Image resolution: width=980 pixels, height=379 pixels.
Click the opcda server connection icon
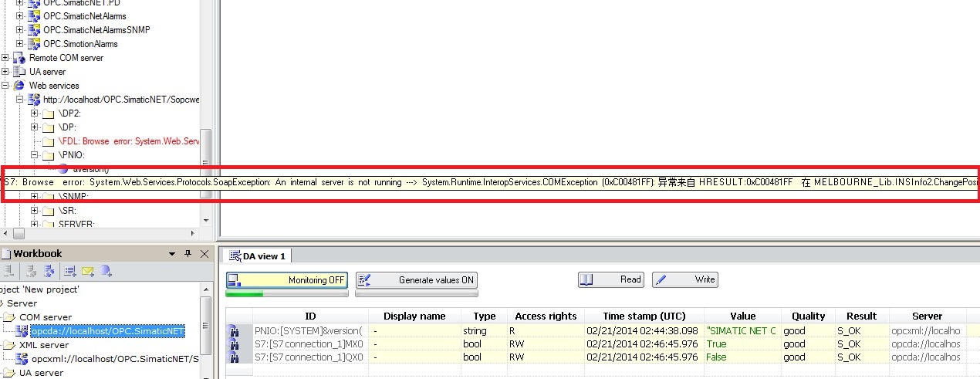pyautogui.click(x=22, y=331)
